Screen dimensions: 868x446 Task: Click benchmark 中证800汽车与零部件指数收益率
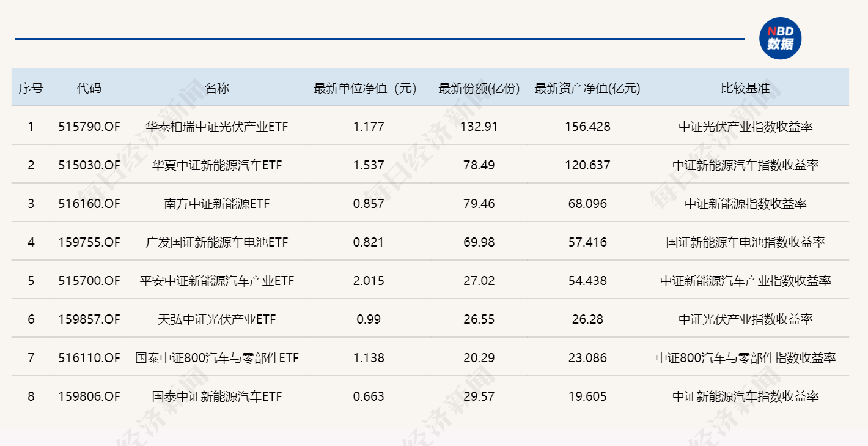tap(745, 358)
